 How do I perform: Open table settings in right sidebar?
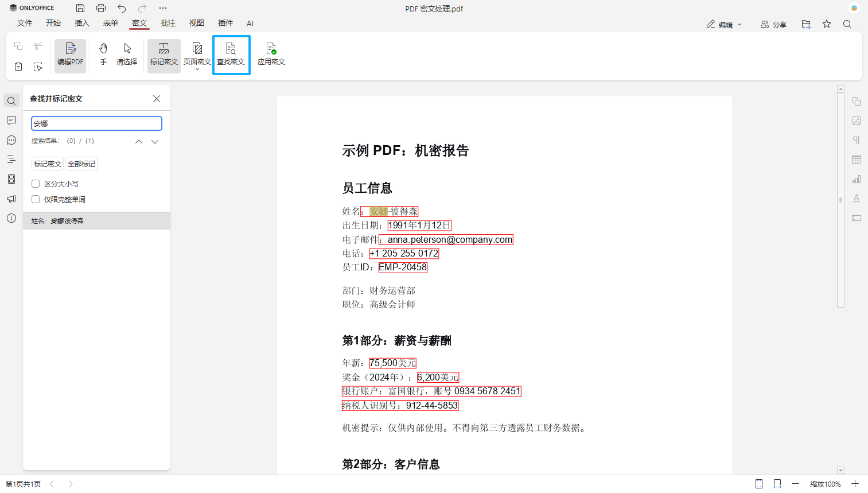(x=856, y=160)
